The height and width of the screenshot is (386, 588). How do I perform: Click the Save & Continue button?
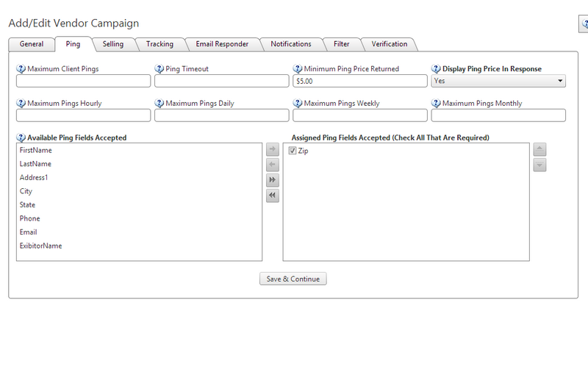point(293,279)
